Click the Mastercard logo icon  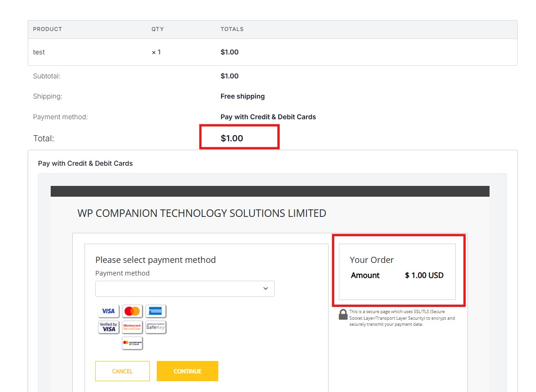coord(132,311)
